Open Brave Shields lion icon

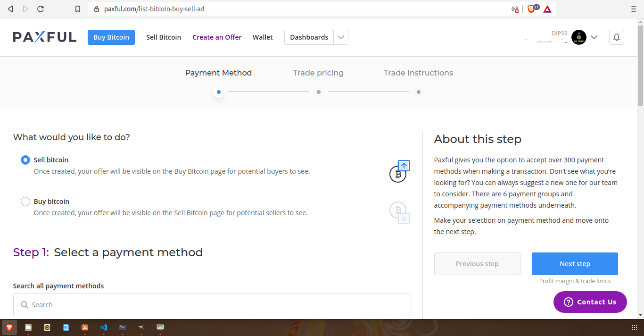click(x=531, y=8)
